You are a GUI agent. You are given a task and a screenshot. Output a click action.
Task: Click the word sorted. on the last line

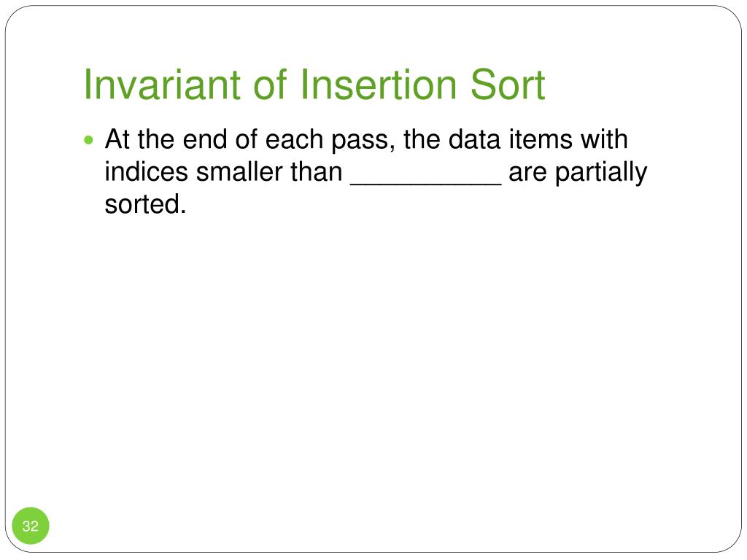point(145,204)
